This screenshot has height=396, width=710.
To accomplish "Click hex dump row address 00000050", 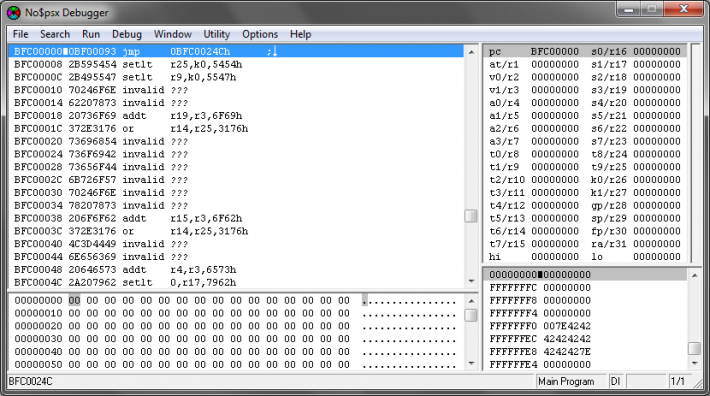I will click(x=38, y=364).
